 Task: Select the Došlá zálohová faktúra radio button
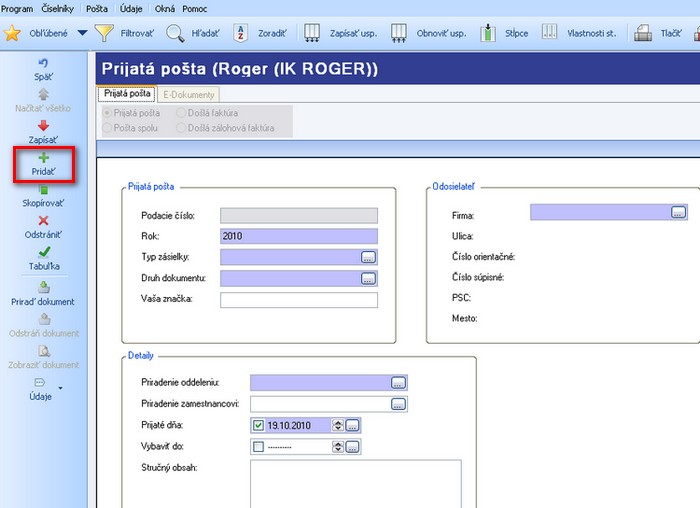point(181,128)
